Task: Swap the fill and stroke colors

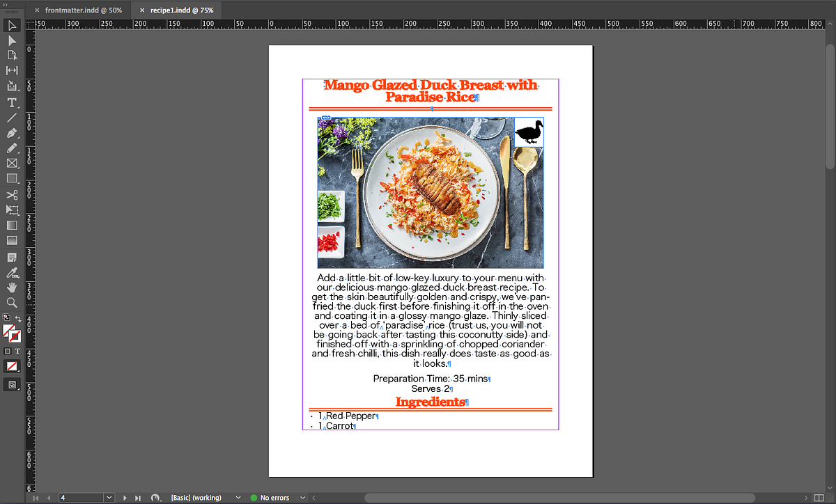Action: click(18, 319)
